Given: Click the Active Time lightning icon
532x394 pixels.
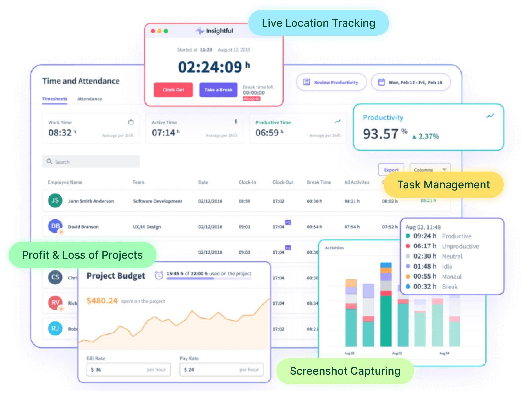Looking at the screenshot, I should coord(236,122).
